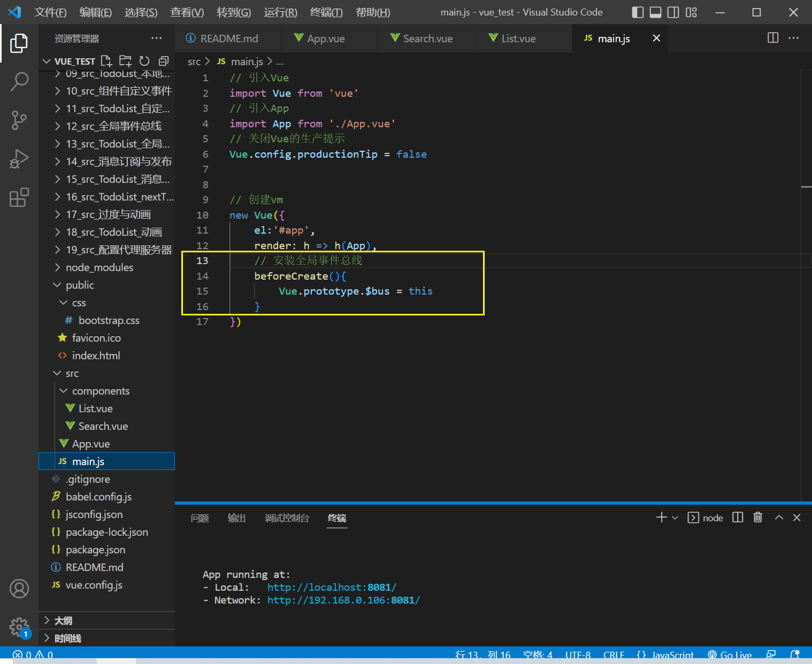
Task: Change language mode JavaScript
Action: [665, 655]
